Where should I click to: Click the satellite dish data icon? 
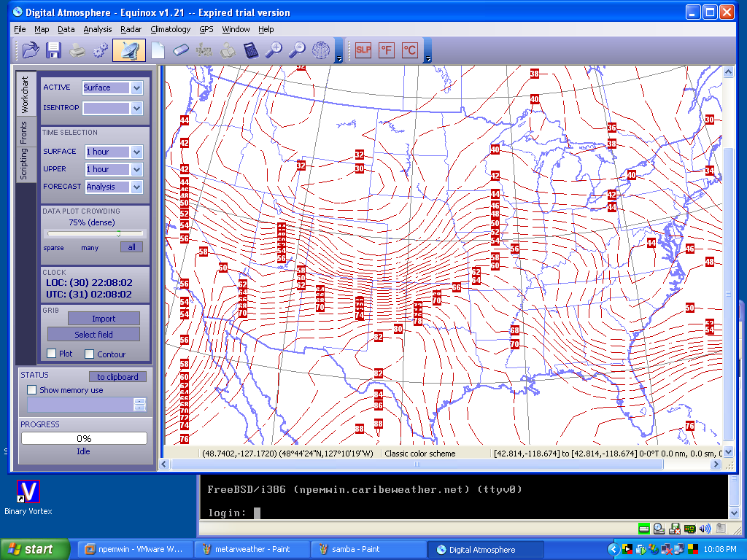[x=129, y=50]
